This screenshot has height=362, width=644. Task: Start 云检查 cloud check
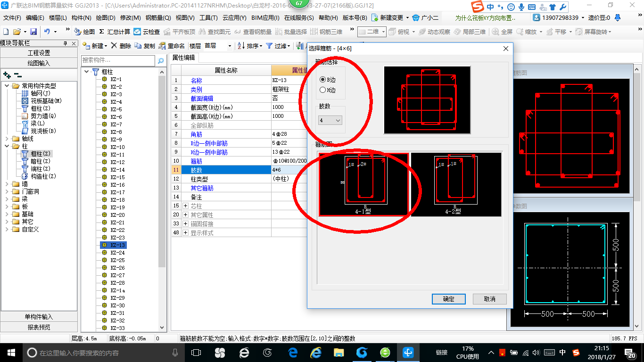147,32
